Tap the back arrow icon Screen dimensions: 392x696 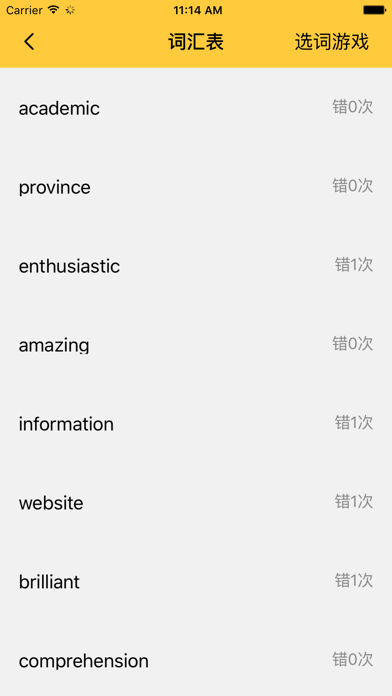point(29,42)
